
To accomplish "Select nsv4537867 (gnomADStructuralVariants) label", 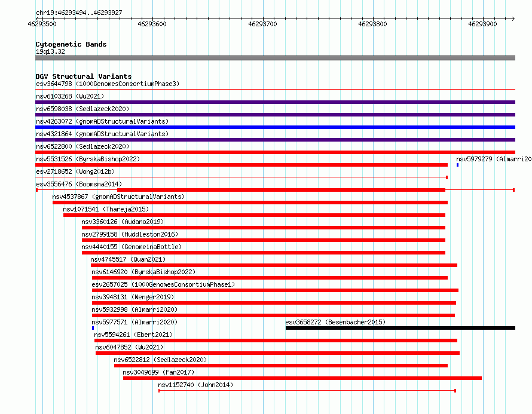I will (x=118, y=197).
